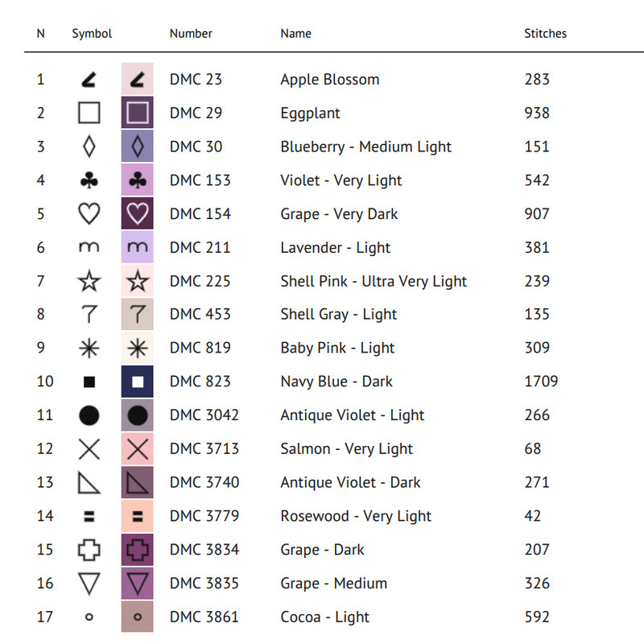Select the Apple Blossom thread name
The image size is (644, 644).
(x=329, y=80)
